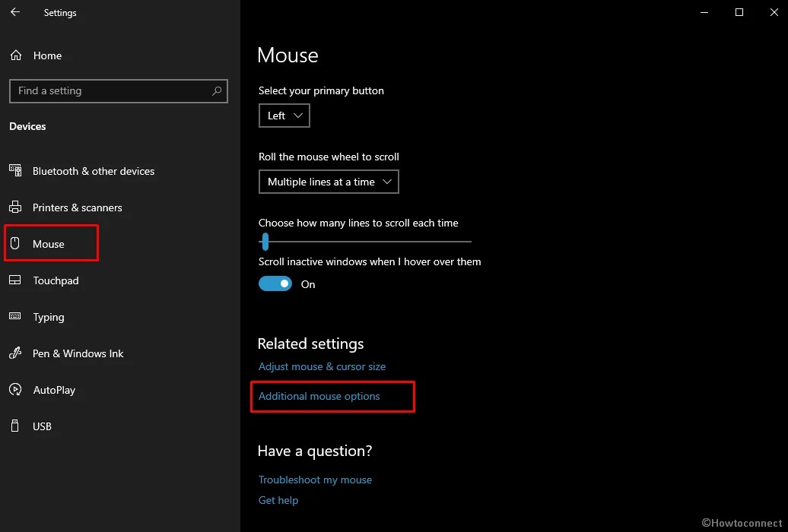Open the primary button dropdown

point(284,116)
